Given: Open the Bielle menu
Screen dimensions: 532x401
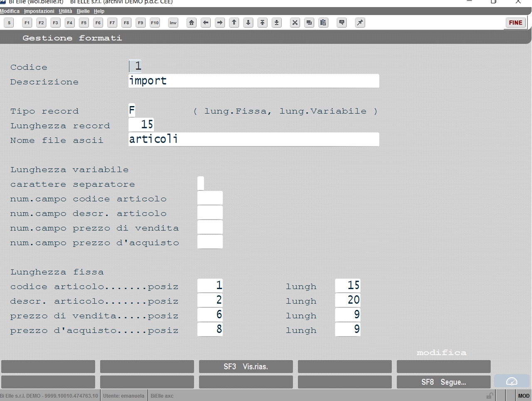Looking at the screenshot, I should coord(83,11).
